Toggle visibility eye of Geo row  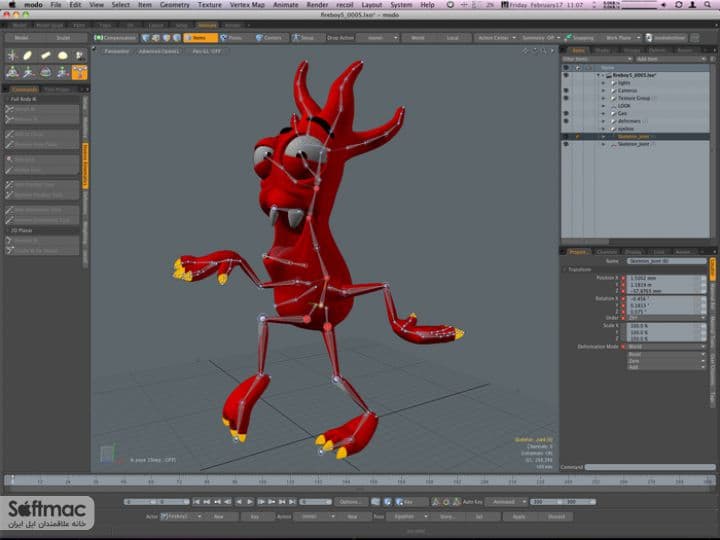click(566, 113)
